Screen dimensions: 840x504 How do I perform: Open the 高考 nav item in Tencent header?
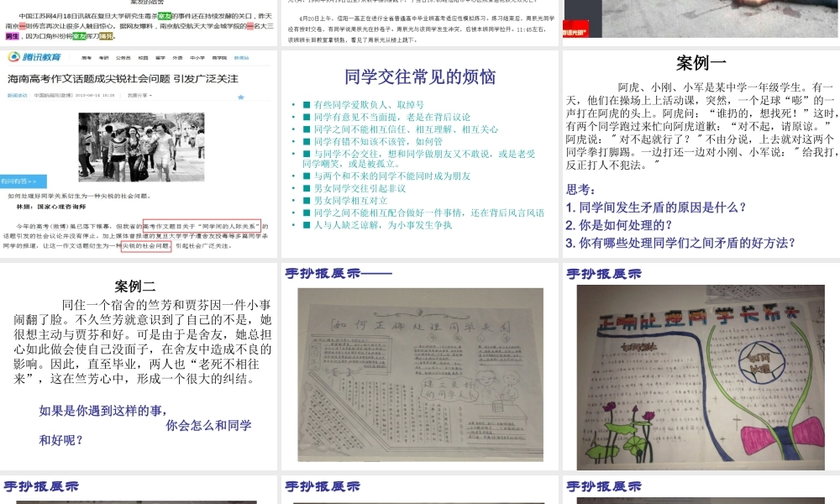87,58
